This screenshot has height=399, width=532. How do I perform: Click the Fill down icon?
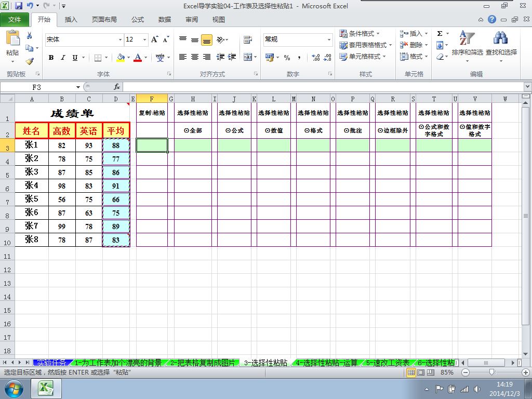point(440,45)
